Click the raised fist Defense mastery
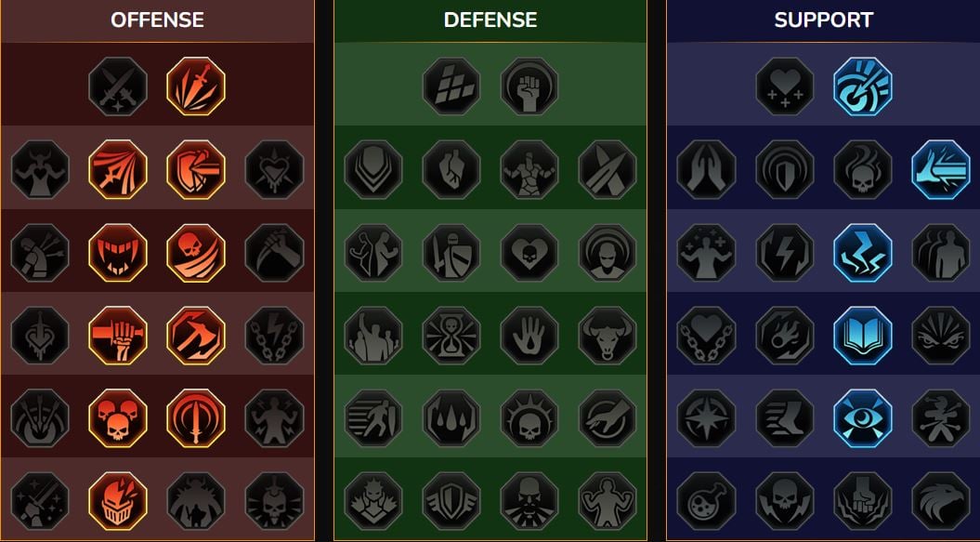The height and width of the screenshot is (542, 980). 529,86
